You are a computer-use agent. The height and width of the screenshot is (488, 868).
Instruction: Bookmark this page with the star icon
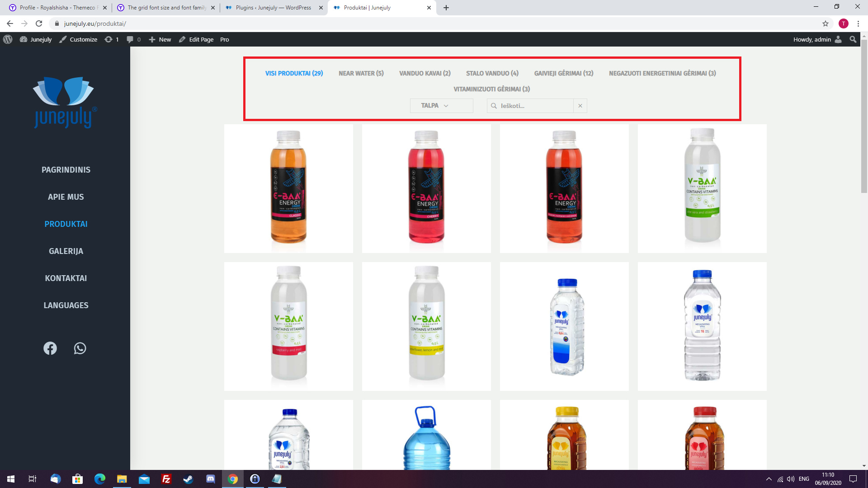[826, 23]
